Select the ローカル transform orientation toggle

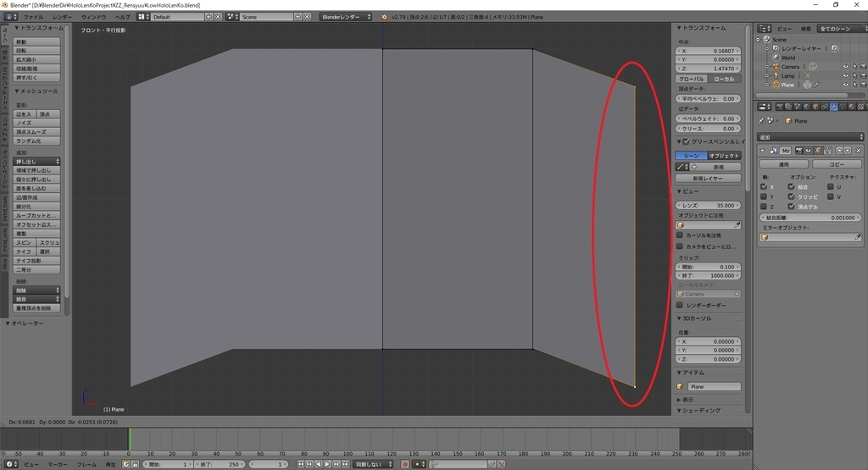click(724, 79)
